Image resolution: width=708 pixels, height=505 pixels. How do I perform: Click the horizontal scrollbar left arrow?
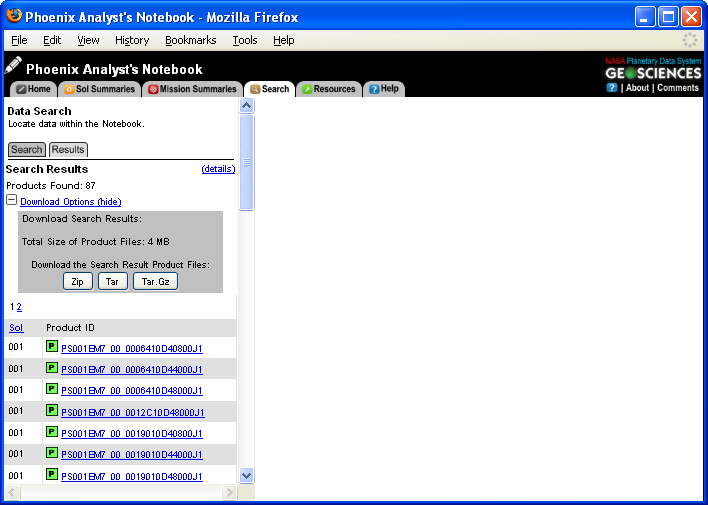(x=12, y=492)
